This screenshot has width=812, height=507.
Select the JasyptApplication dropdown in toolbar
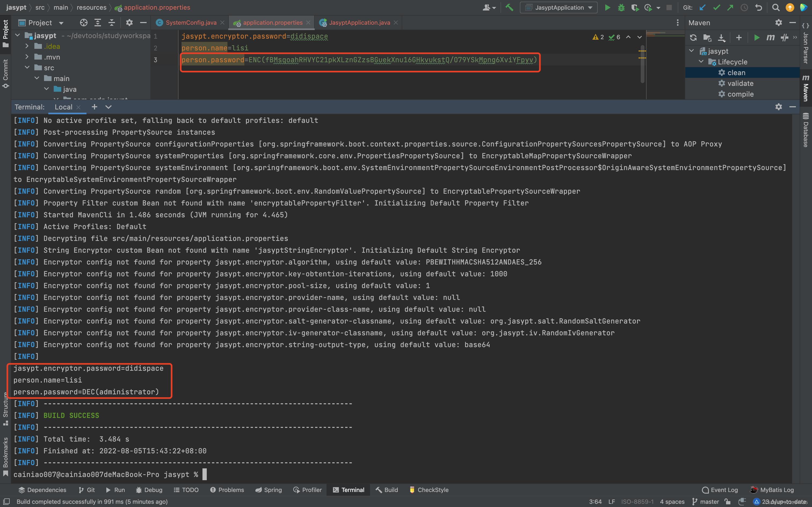coord(558,7)
